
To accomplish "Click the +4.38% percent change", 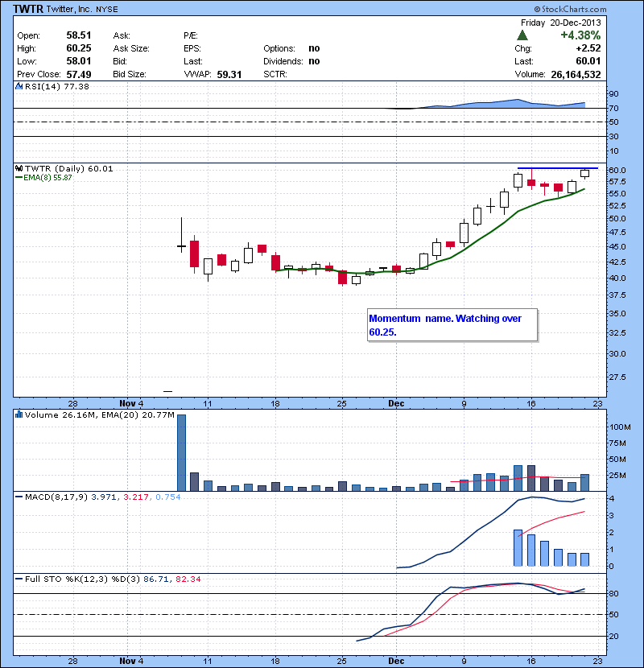I will [x=580, y=35].
